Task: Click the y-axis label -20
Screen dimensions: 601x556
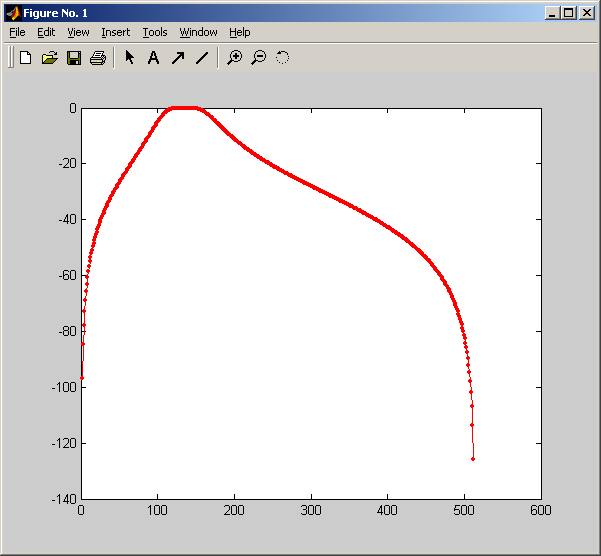Action: coord(67,164)
